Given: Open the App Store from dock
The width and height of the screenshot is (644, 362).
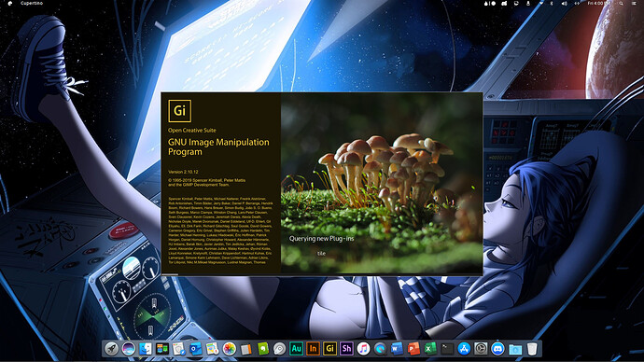Looking at the screenshot, I should tap(464, 349).
